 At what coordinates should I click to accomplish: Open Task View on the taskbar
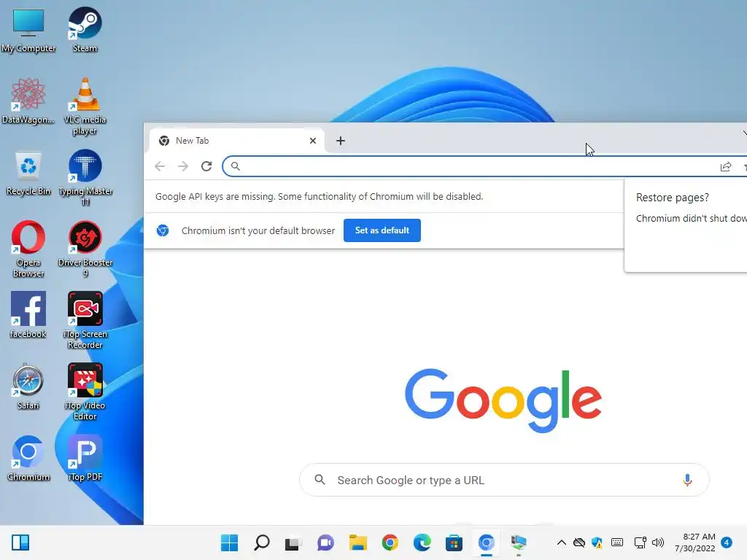tap(293, 543)
